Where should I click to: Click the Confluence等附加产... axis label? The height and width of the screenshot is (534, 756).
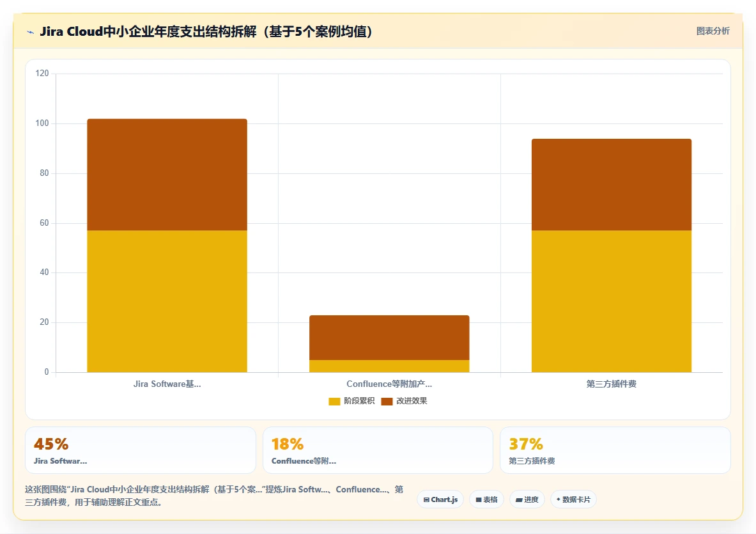389,384
